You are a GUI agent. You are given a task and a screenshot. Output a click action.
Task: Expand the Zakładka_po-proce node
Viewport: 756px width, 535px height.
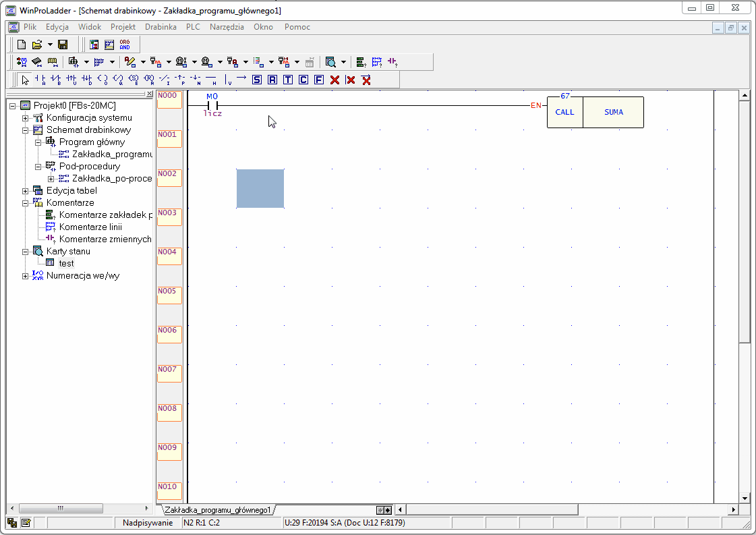[x=51, y=179]
